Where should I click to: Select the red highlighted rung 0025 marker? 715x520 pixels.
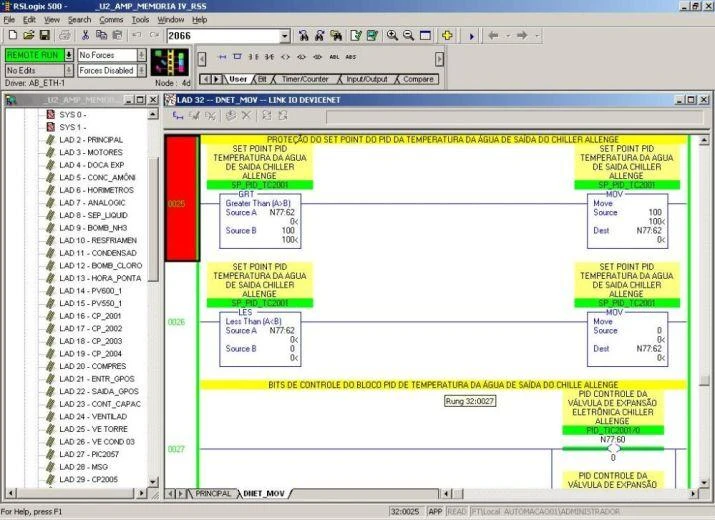point(182,198)
